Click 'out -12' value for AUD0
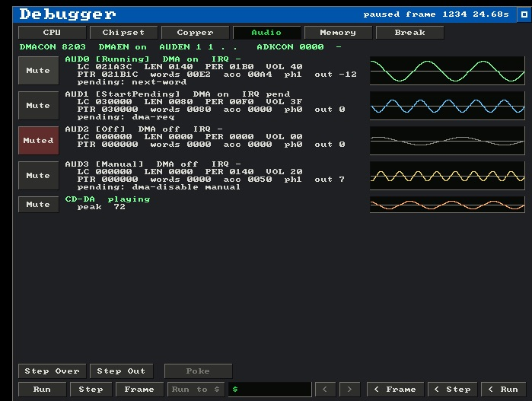This screenshot has width=532, height=401. pos(336,75)
